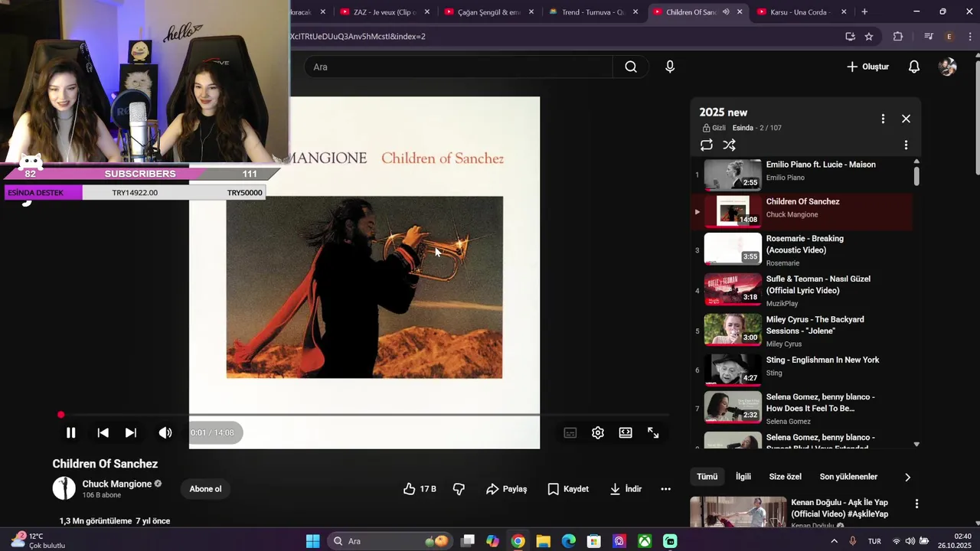Open Xbox app from taskbar

[x=645, y=541]
